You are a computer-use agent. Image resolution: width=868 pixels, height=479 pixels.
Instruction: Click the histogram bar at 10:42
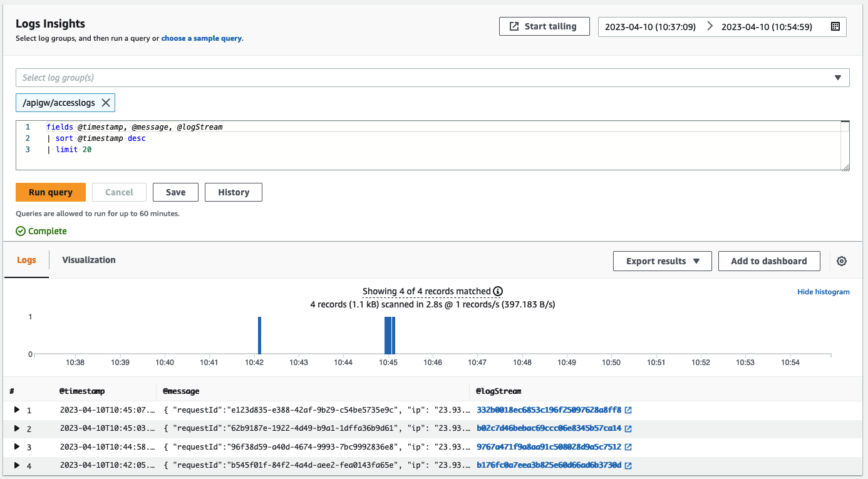(x=259, y=335)
